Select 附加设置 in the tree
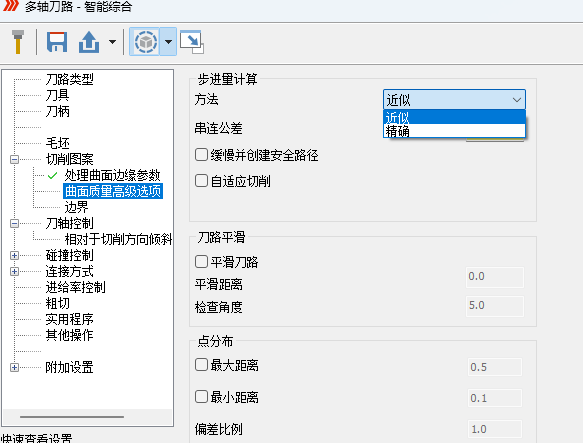 click(x=70, y=367)
